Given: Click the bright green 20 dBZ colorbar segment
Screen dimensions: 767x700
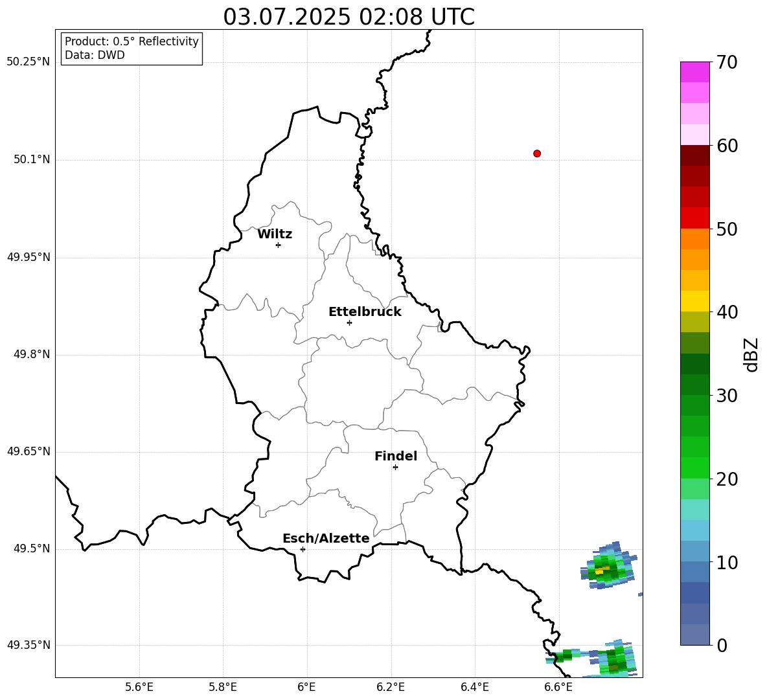Looking at the screenshot, I should (x=694, y=468).
